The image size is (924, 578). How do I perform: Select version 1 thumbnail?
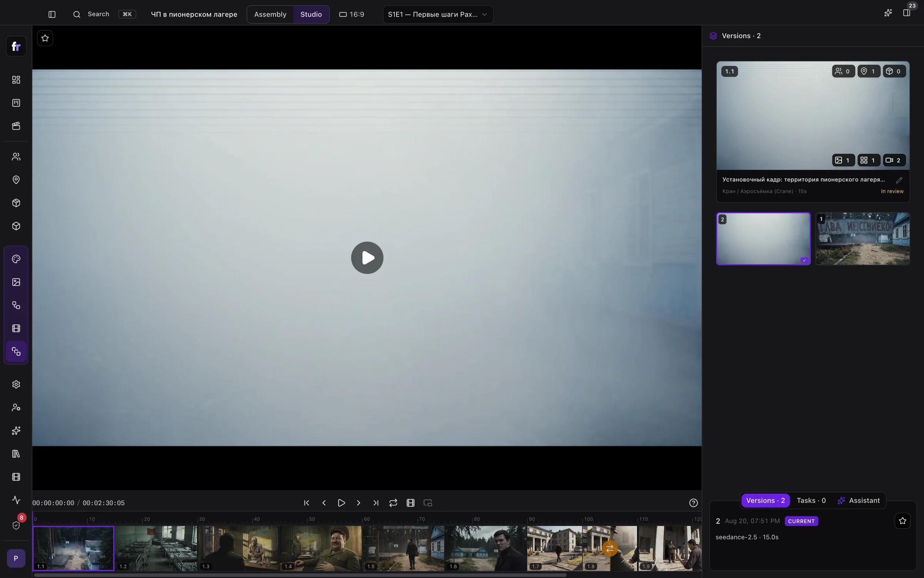[x=862, y=239]
